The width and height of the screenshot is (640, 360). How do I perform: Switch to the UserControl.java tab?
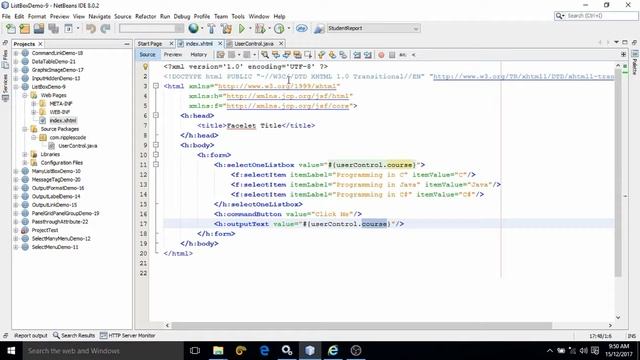coord(254,44)
